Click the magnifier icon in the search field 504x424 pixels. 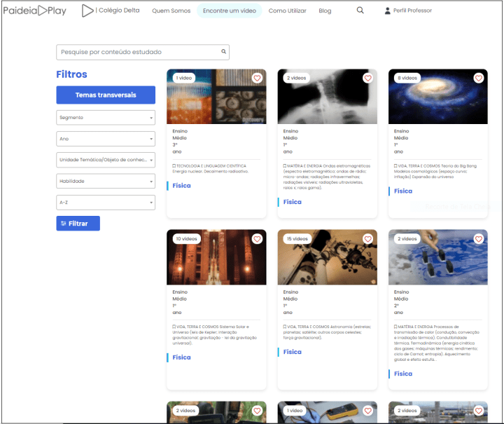(224, 52)
